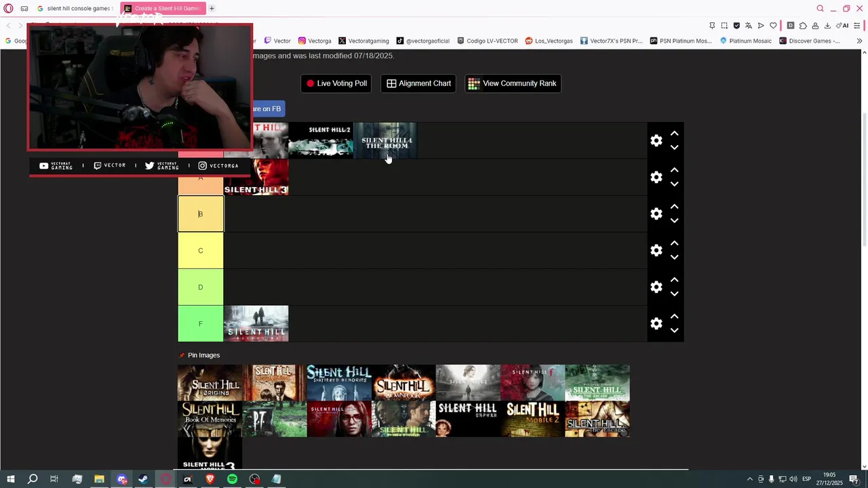
Task: Select Silent Hill 3 image in A tier
Action: click(256, 177)
